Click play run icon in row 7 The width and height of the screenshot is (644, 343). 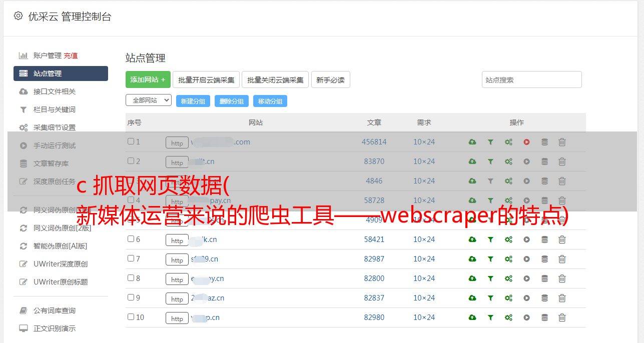tap(526, 259)
